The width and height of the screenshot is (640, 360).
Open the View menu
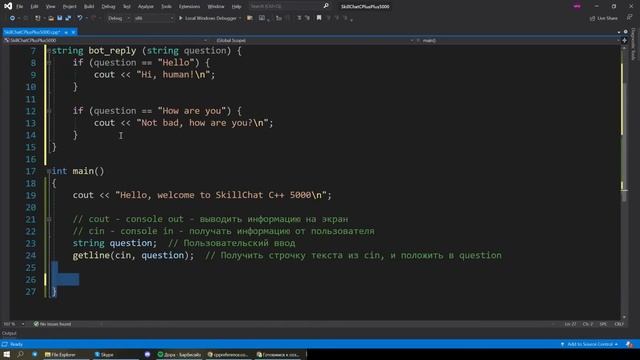(x=50, y=7)
